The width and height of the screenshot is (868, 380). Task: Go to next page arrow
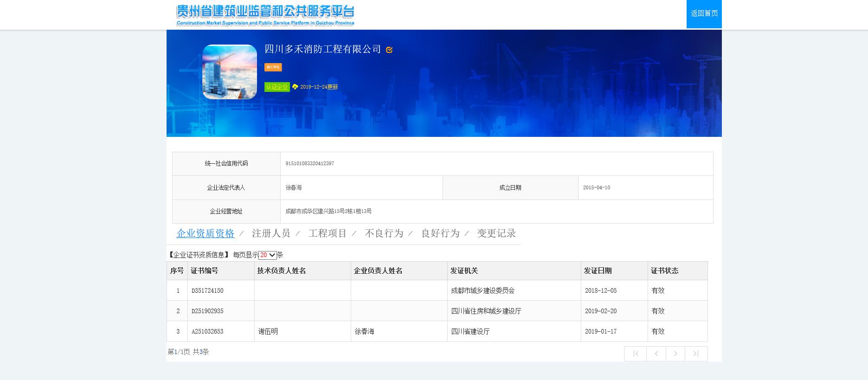(675, 354)
